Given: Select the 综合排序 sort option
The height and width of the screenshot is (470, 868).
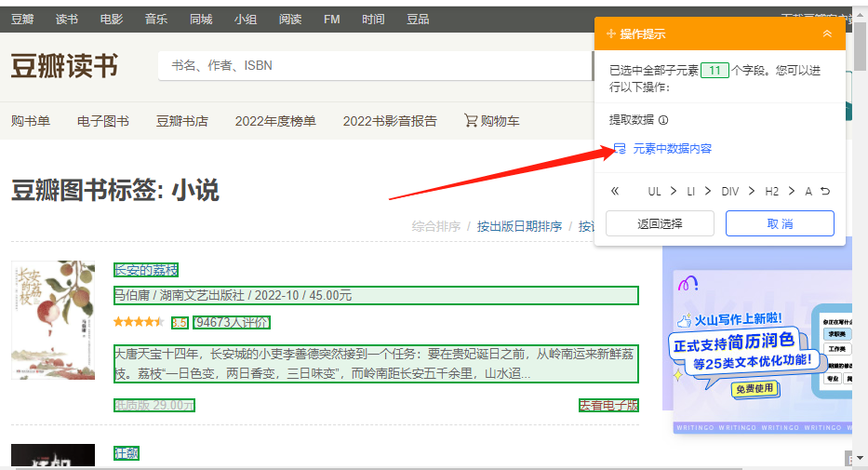Looking at the screenshot, I should click(x=436, y=226).
